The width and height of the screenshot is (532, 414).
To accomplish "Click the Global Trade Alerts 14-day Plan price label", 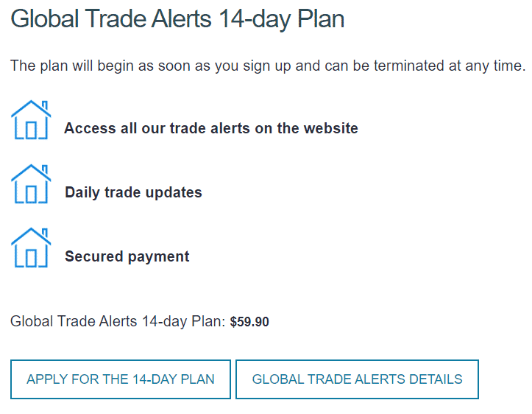I will tap(118, 321).
